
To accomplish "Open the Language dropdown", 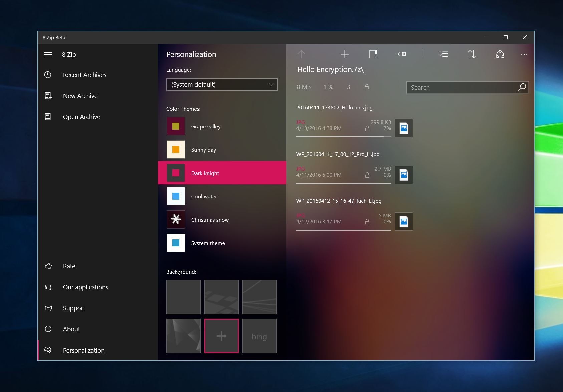I will click(222, 85).
